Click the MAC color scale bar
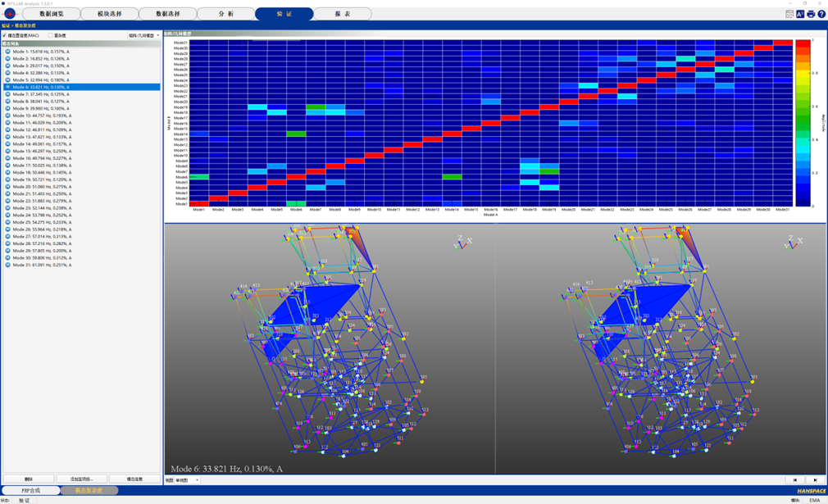828x504 pixels. click(x=803, y=123)
